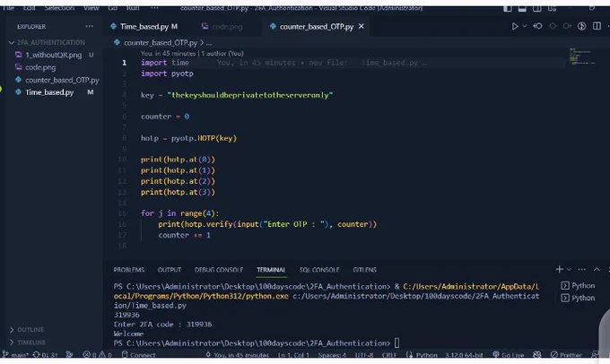This screenshot has width=610, height=364.
Task: Toggle bottom panel layout icon
Action: 522,8
